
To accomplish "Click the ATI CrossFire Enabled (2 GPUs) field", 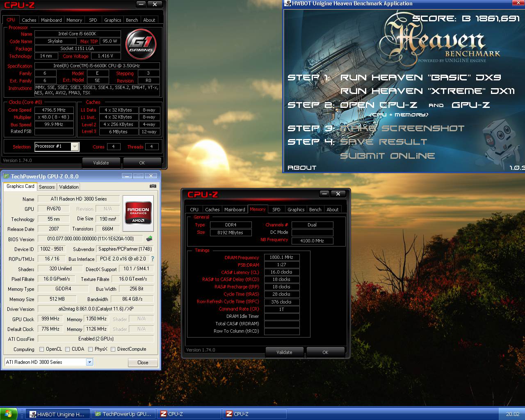I will pyautogui.click(x=96, y=339).
